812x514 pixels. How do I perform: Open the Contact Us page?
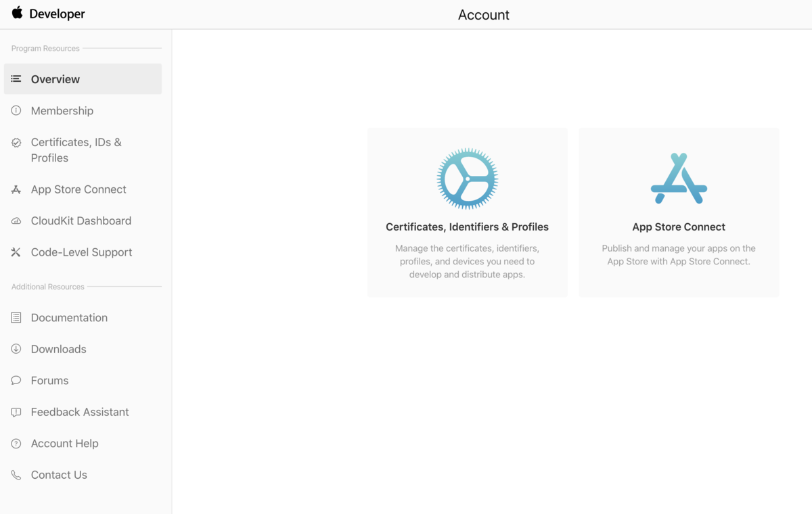pos(59,475)
